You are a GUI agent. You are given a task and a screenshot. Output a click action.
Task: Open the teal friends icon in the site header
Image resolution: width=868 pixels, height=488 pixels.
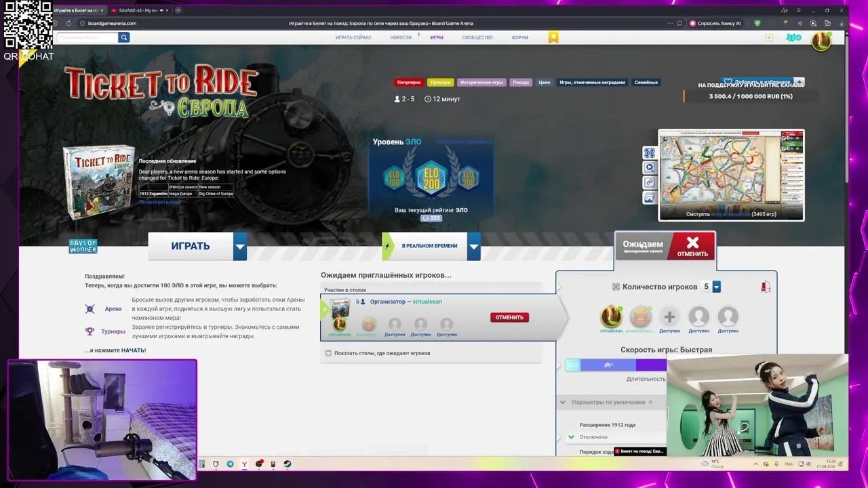(793, 37)
